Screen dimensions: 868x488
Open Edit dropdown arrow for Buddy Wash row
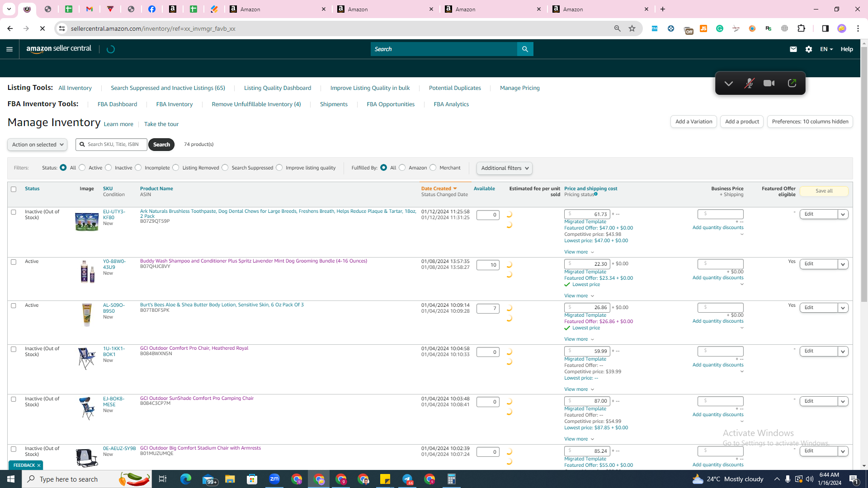(x=843, y=264)
